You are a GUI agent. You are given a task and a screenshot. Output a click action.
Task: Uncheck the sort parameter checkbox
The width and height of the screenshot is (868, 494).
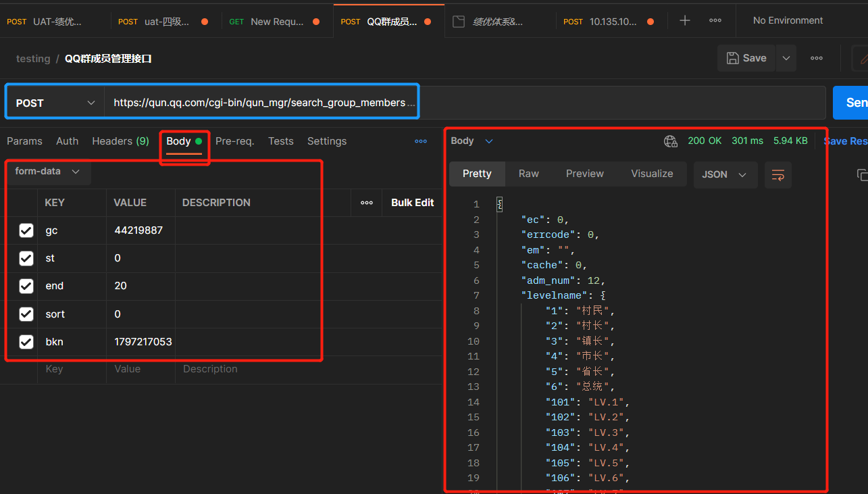pyautogui.click(x=26, y=314)
